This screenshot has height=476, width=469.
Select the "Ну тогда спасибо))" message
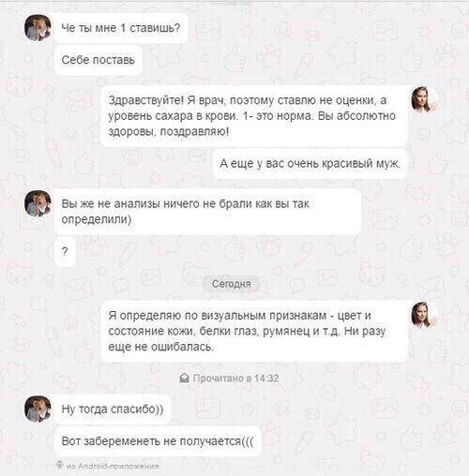113,409
